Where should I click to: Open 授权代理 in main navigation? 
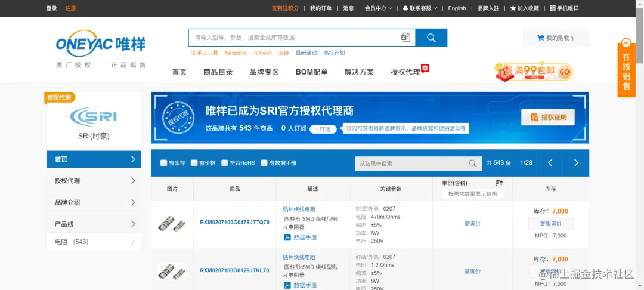point(406,72)
